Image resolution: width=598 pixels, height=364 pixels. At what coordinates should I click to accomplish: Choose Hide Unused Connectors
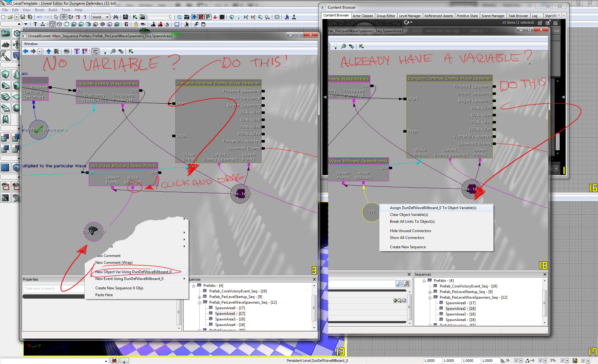click(x=436, y=231)
